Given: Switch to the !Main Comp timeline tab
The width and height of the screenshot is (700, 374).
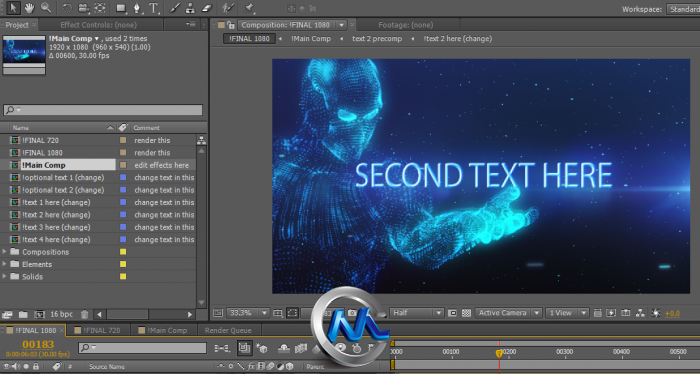Looking at the screenshot, I should point(163,330).
